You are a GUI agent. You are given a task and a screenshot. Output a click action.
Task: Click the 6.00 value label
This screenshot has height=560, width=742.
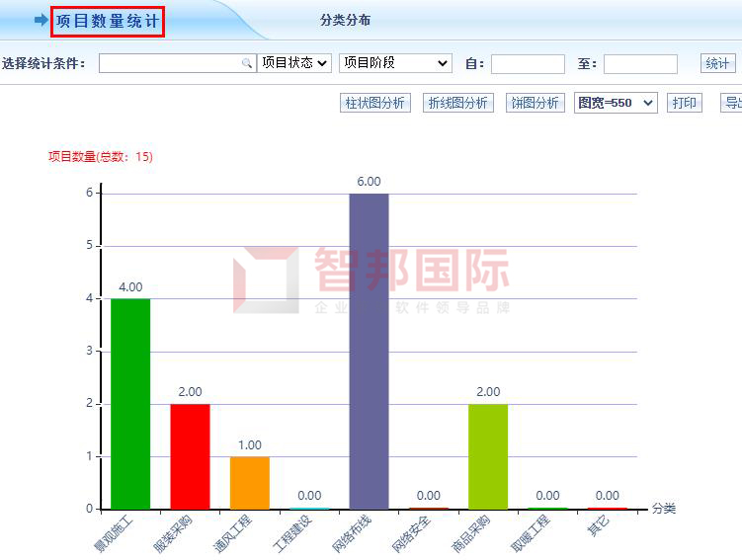click(x=370, y=182)
